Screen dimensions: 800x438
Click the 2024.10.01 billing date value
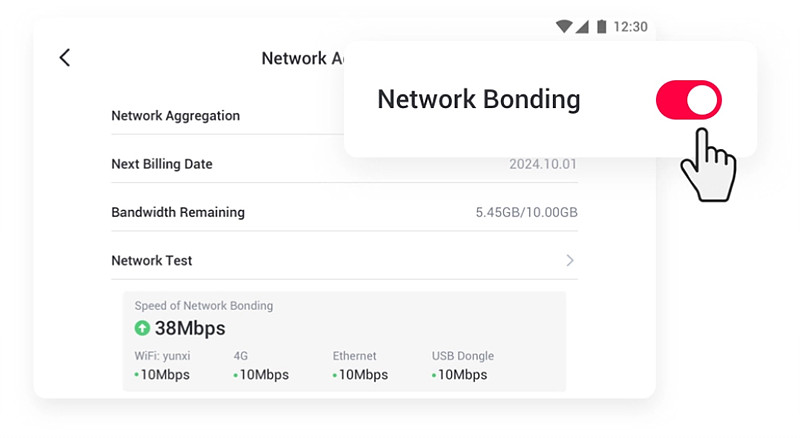click(x=543, y=164)
